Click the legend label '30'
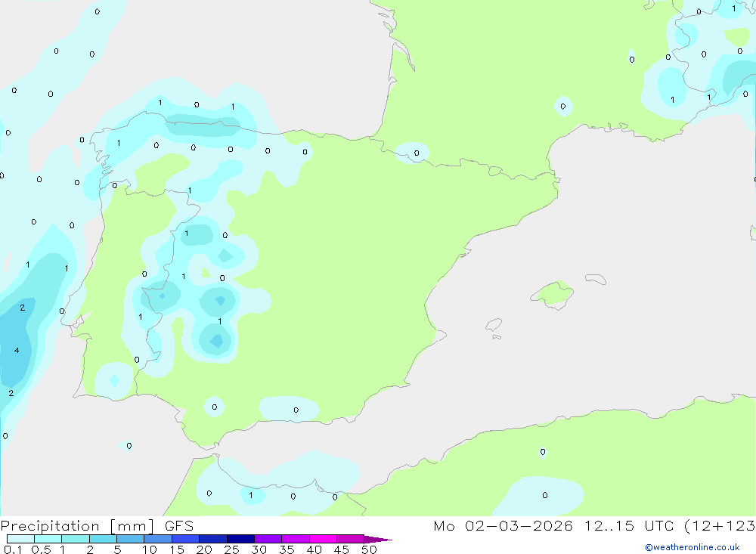 tap(259, 549)
